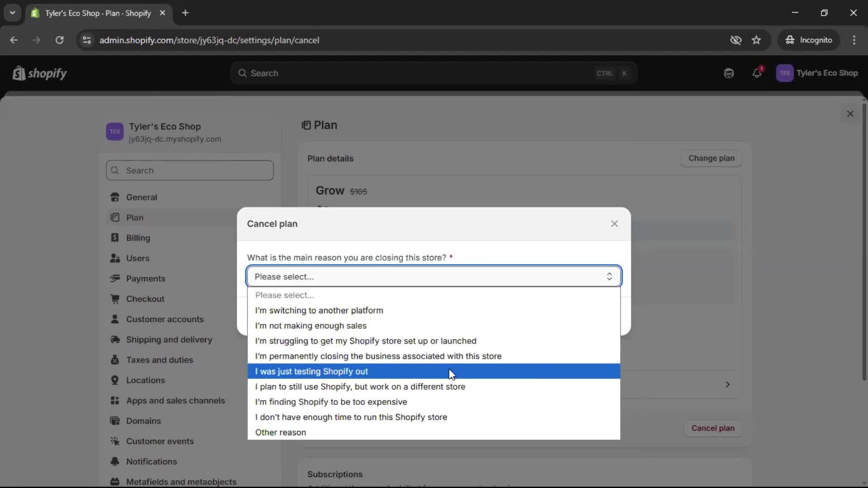Expand the row chevron in plan details
Viewport: 868px width, 488px height.
click(x=727, y=385)
